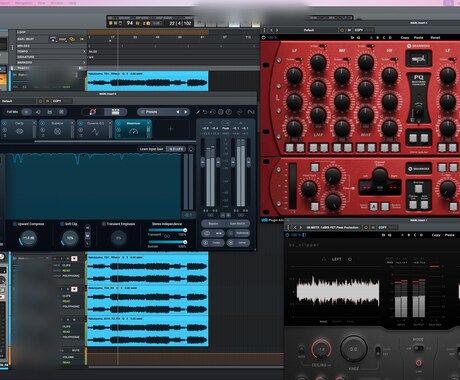Open Ozone settings gear icon
This screenshot has width=460, height=380.
pos(221,112)
